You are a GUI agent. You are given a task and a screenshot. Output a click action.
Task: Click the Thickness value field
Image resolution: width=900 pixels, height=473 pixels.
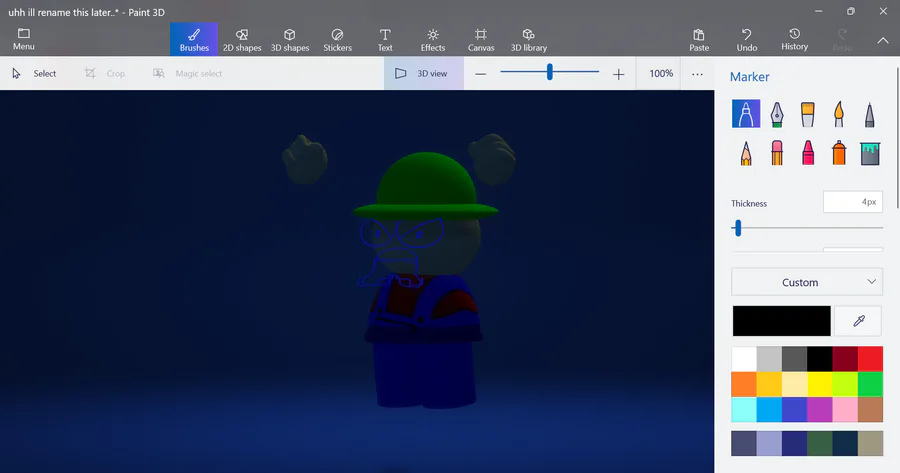[x=852, y=202]
